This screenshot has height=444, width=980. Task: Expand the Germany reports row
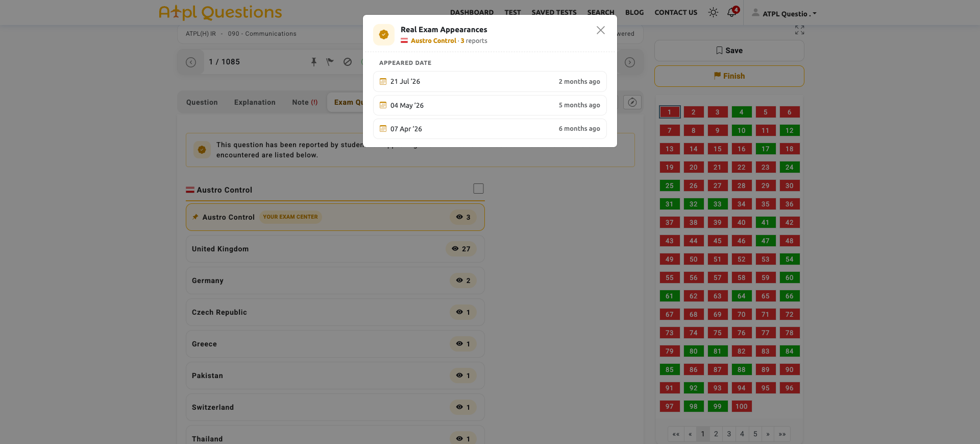tap(335, 281)
